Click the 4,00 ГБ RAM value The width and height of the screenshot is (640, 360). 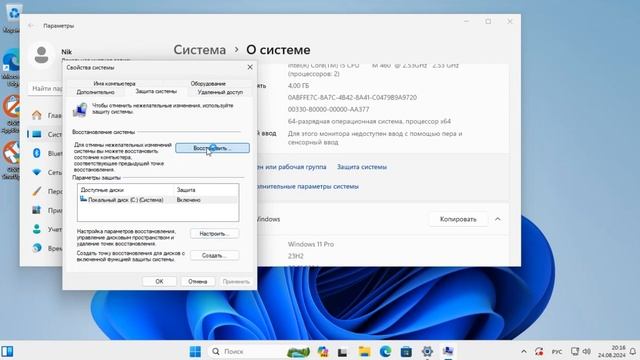[x=298, y=86]
